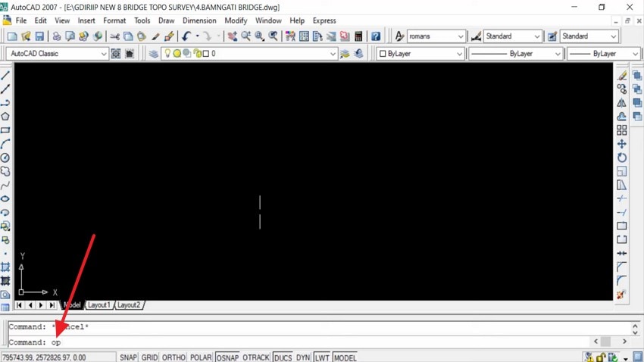Click the Trim modify tool
Screen dimensions: 644x362
pos(622,198)
